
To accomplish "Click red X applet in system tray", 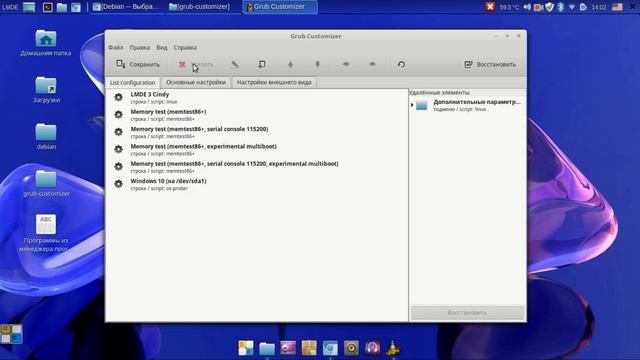I will (x=490, y=7).
